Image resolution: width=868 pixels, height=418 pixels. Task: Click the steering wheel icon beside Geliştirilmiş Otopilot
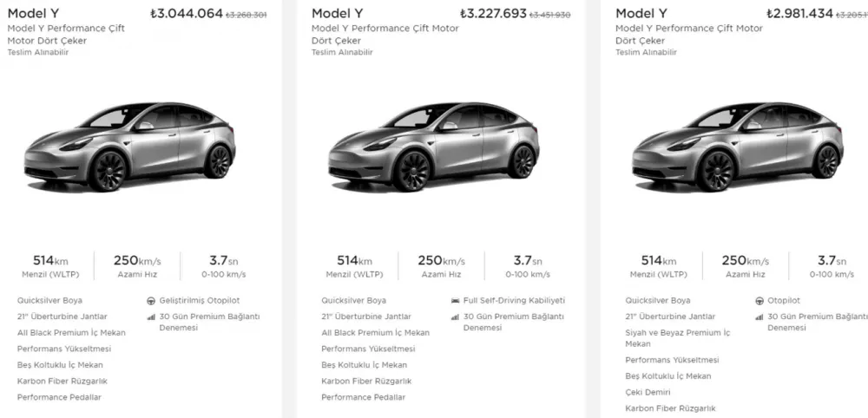(152, 300)
